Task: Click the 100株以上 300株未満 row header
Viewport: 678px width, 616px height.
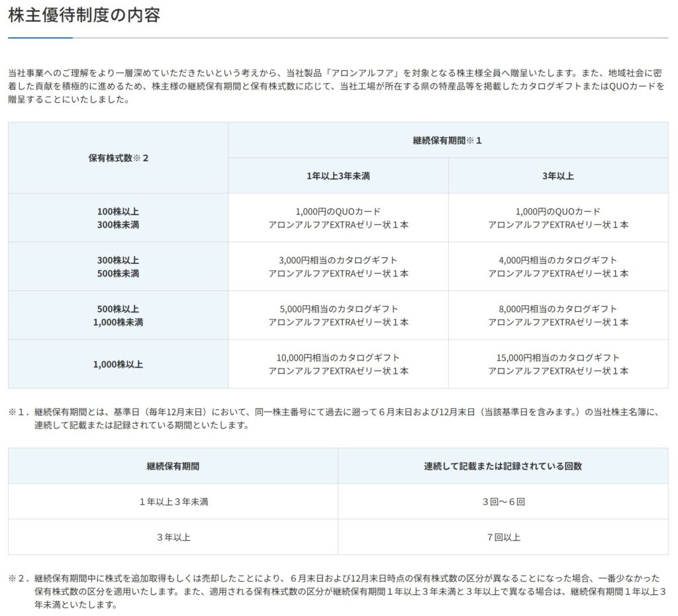Action: coord(119,218)
